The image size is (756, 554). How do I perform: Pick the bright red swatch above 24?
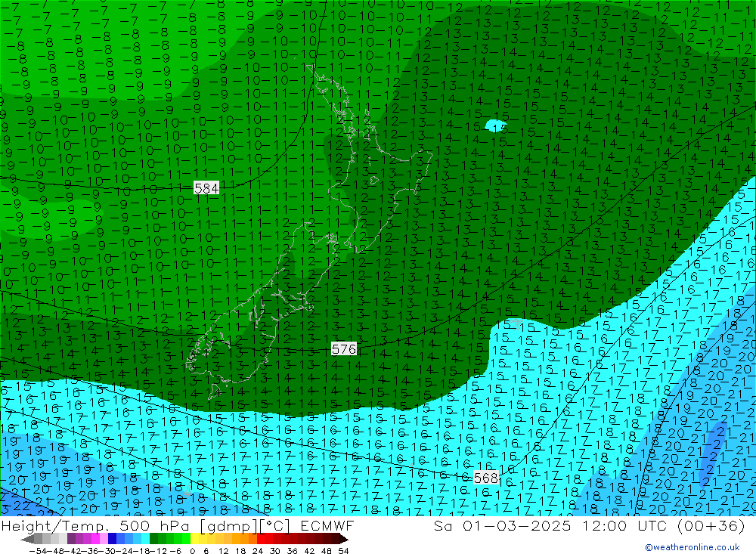point(261,539)
